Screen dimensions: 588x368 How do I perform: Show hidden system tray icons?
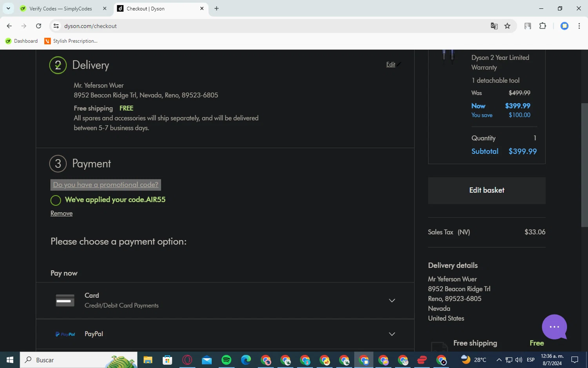tap(499, 360)
